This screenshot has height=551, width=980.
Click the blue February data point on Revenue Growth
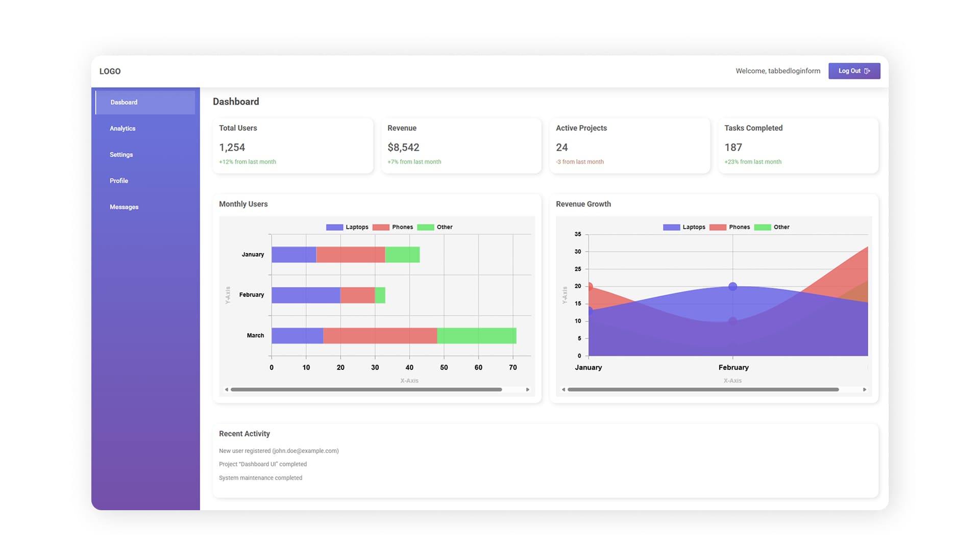(732, 287)
